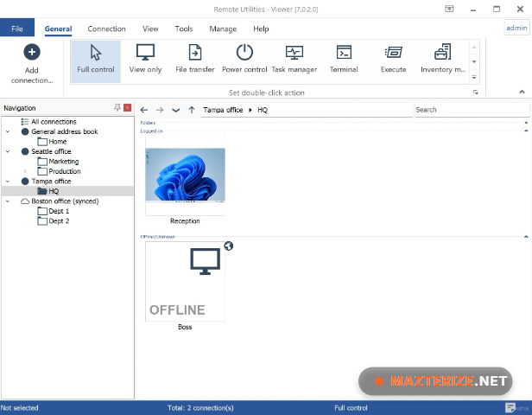Click HQ in the breadcrumb path
This screenshot has width=532, height=415.
tap(263, 110)
